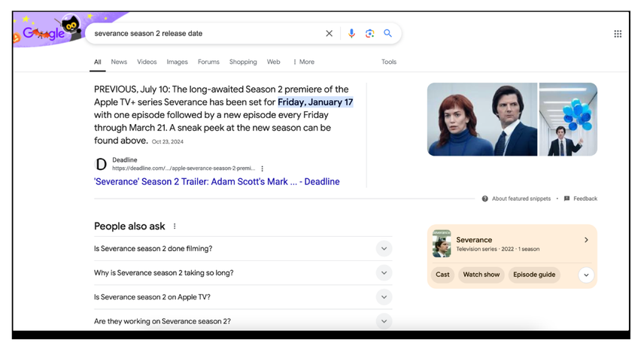Expand 'Why is Severance season 2 taking so long?'

(243, 273)
